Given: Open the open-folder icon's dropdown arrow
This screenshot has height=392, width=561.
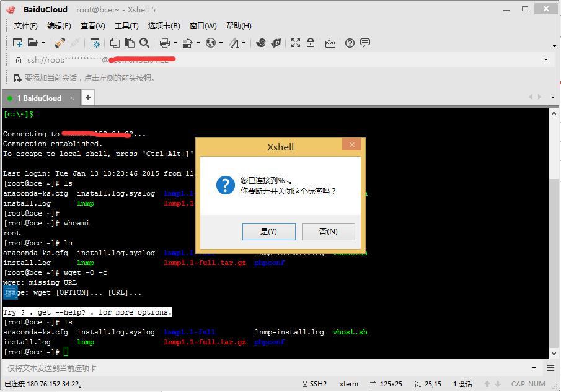Looking at the screenshot, I should pyautogui.click(x=44, y=43).
